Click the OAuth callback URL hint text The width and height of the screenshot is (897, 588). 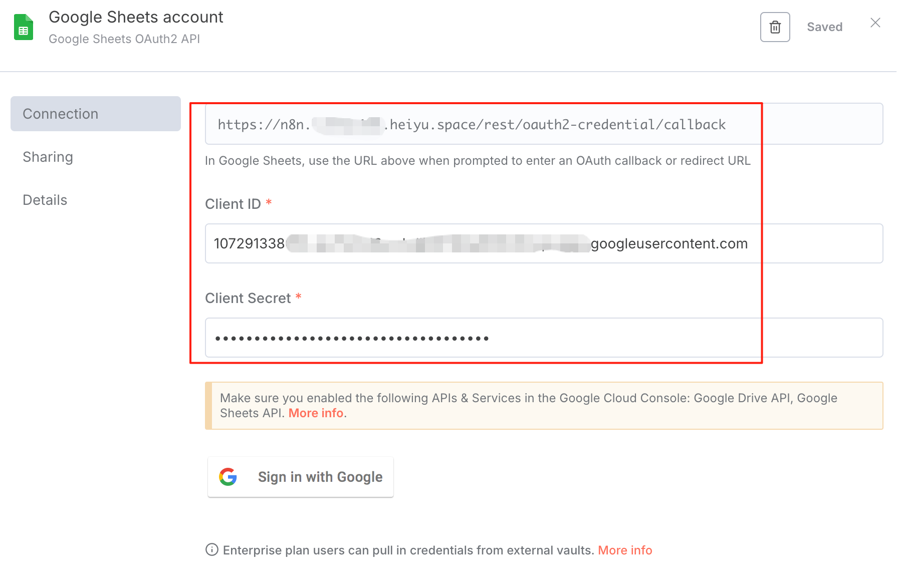[478, 161]
